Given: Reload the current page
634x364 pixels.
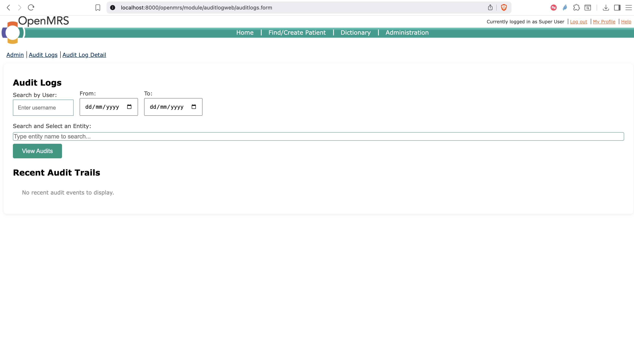Looking at the screenshot, I should click(x=31, y=8).
